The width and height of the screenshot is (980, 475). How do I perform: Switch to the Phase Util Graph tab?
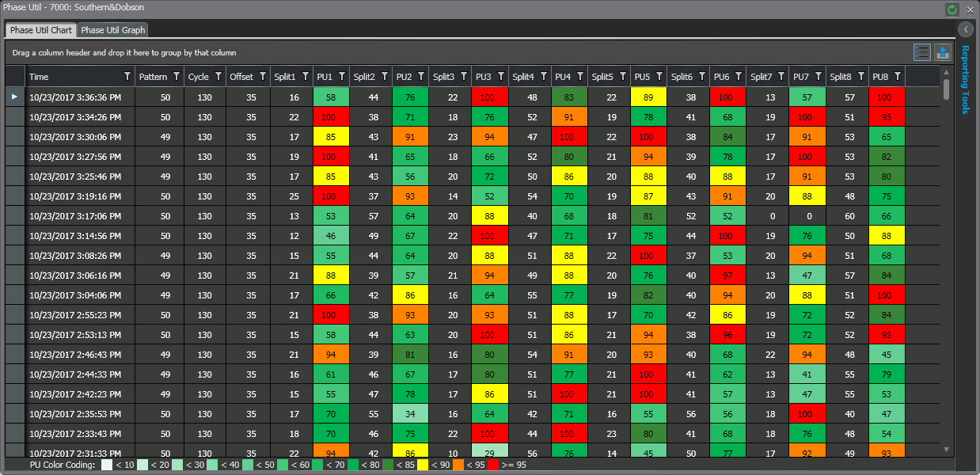point(113,30)
